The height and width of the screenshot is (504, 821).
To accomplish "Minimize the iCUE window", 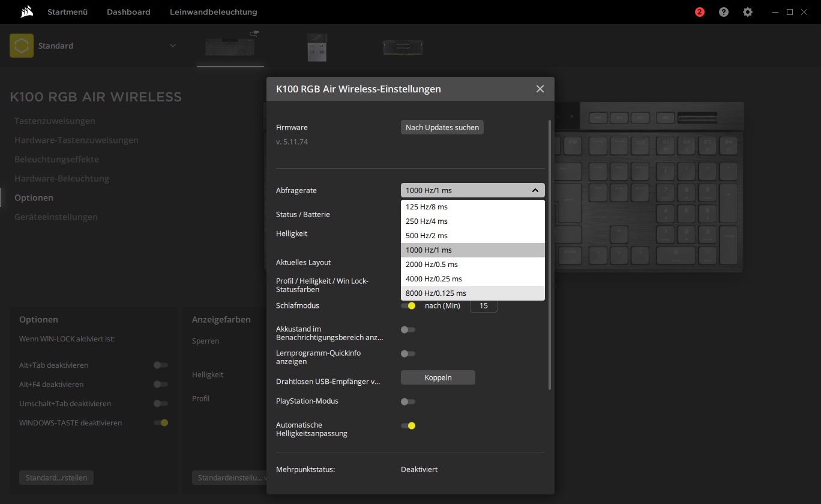I will [x=774, y=12].
